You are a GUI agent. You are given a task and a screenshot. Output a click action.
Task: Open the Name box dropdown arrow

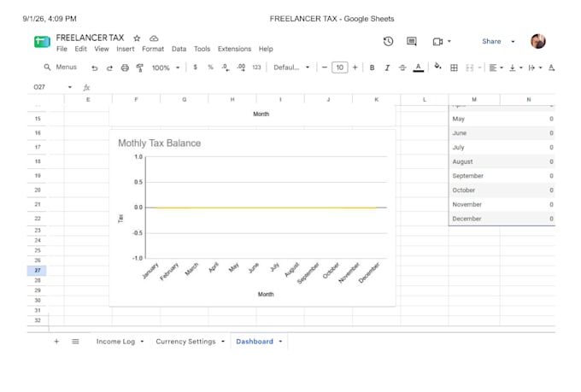pos(70,87)
